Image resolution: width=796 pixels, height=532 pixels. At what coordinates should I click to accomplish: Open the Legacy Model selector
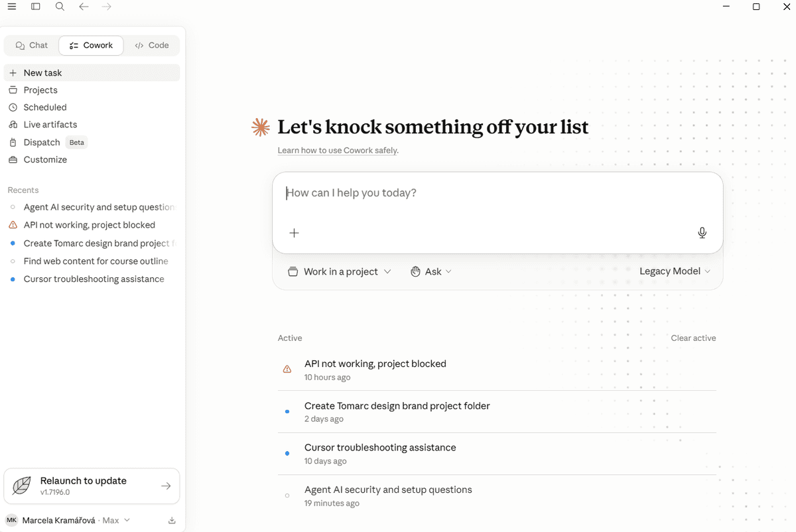(x=675, y=271)
